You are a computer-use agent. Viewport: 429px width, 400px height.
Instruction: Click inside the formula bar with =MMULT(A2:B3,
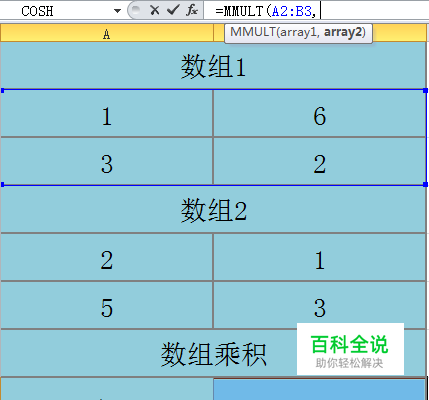click(x=316, y=11)
